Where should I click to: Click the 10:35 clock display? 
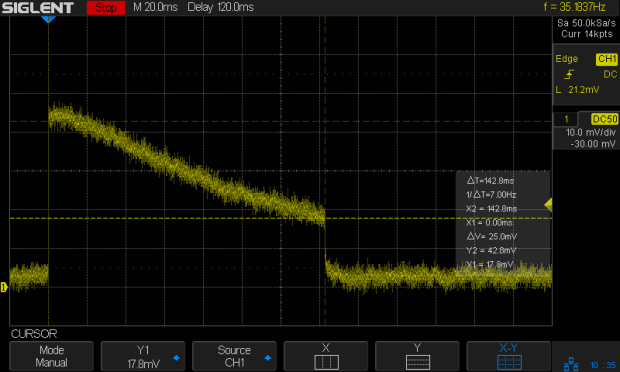click(x=603, y=365)
